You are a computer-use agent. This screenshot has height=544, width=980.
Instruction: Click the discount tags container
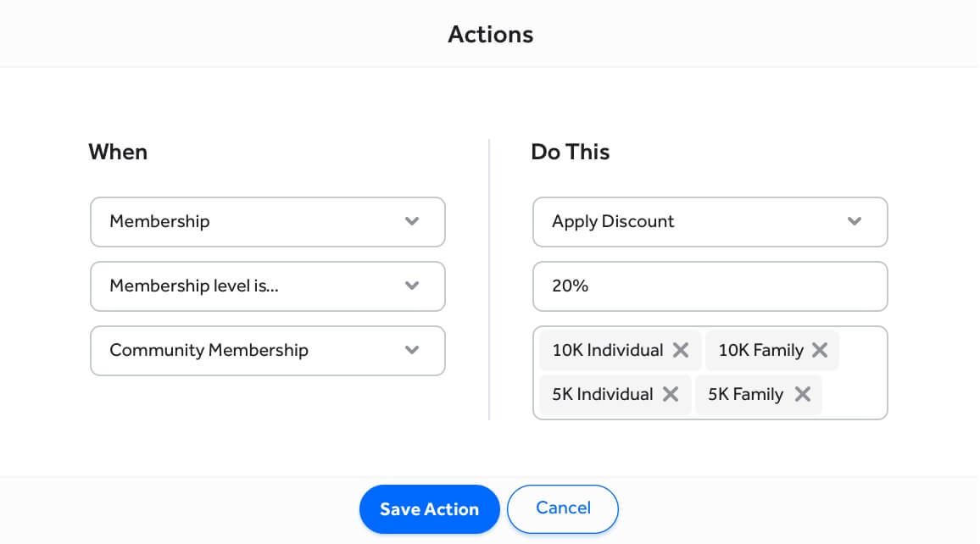point(710,373)
